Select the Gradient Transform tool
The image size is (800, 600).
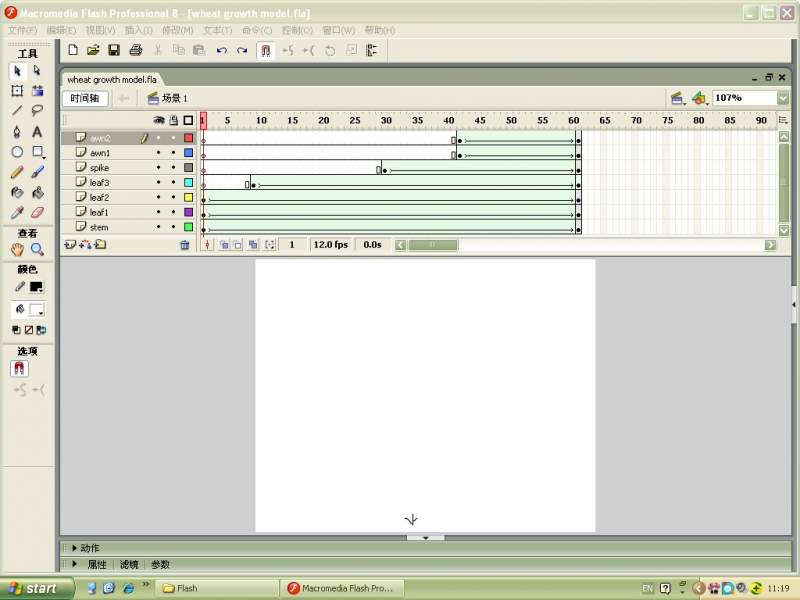pos(37,91)
